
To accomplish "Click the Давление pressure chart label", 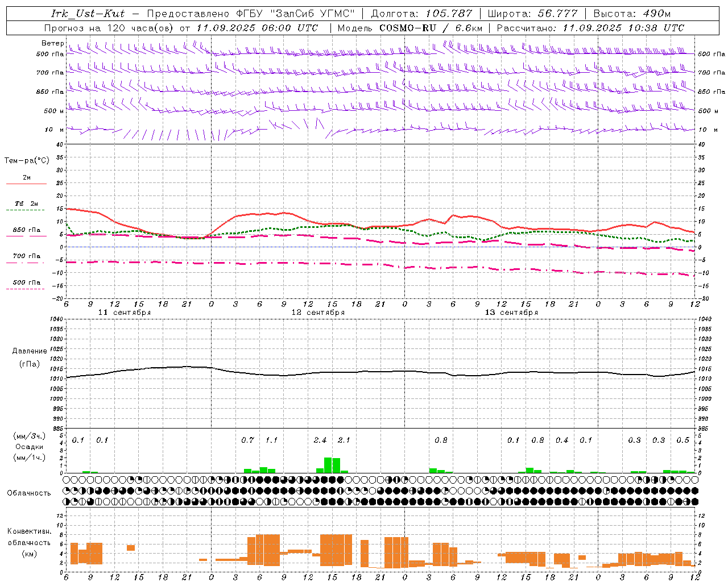I will click(x=30, y=351).
